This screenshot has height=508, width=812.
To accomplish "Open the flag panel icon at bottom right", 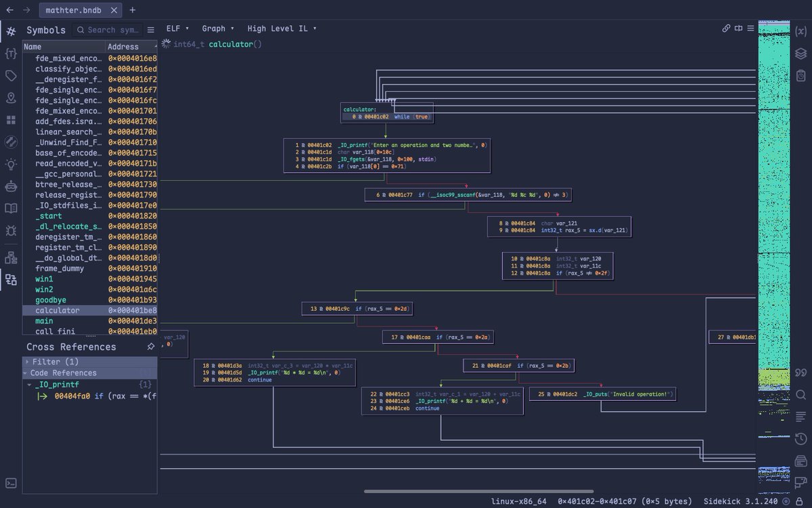I will pyautogui.click(x=800, y=483).
